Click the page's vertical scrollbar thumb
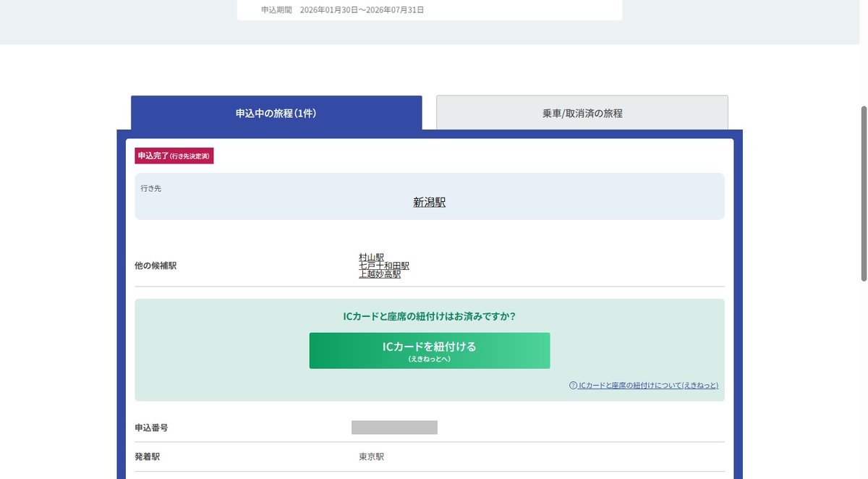Viewport: 868px width, 479px height. click(x=864, y=193)
